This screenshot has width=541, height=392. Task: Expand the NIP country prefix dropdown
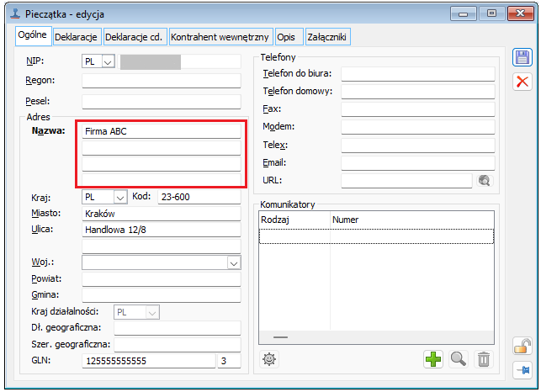[108, 61]
